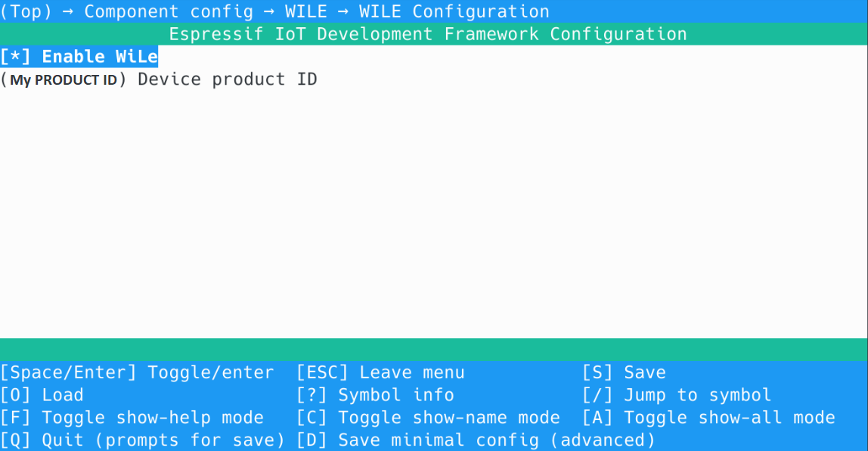Toggle show-name mode with the [C] hint
Viewport: 868px width, 451px height.
tap(428, 418)
